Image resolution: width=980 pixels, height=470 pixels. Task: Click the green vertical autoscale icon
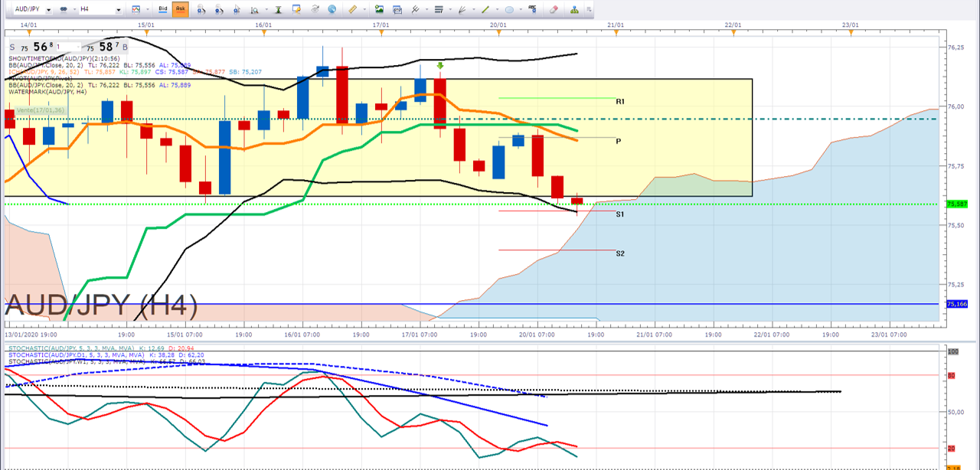pyautogui.click(x=279, y=9)
